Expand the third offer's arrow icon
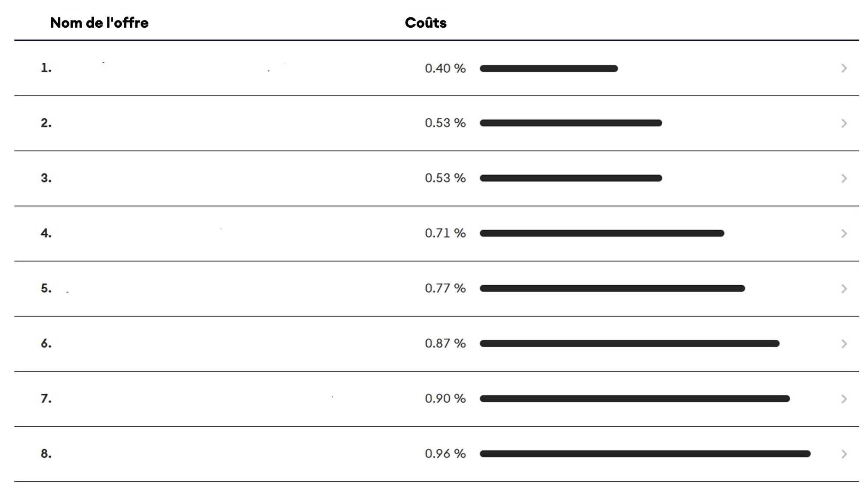The height and width of the screenshot is (493, 868). point(844,178)
